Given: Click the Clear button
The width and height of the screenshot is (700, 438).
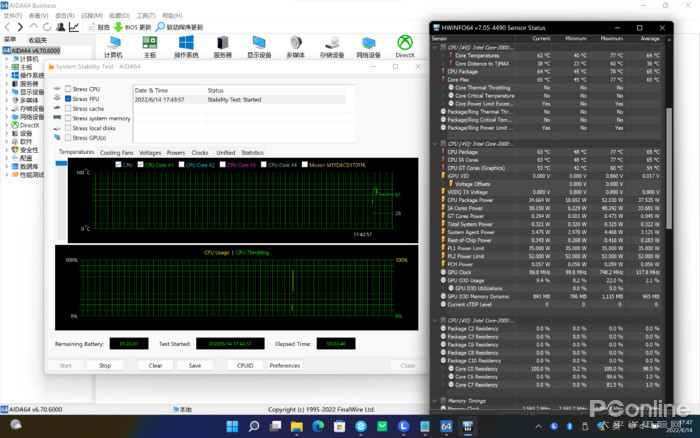Looking at the screenshot, I should [155, 365].
